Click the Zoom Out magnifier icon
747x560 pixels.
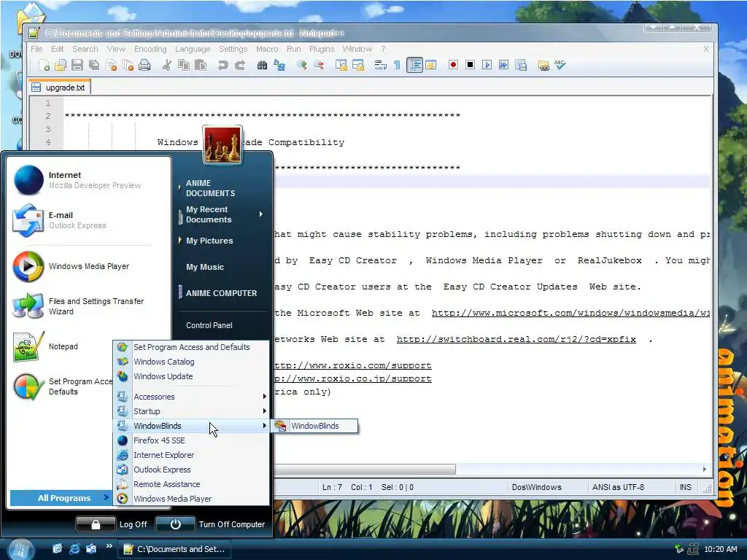(318, 65)
